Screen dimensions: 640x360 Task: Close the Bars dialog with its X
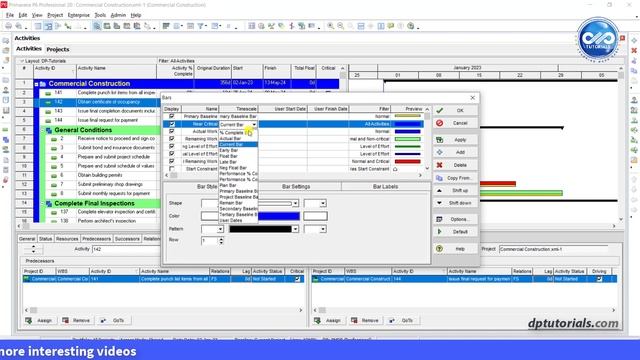tap(473, 98)
